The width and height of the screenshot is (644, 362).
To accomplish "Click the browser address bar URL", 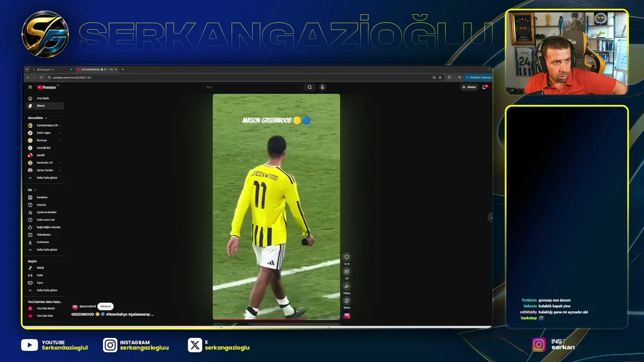I will 72,77.
